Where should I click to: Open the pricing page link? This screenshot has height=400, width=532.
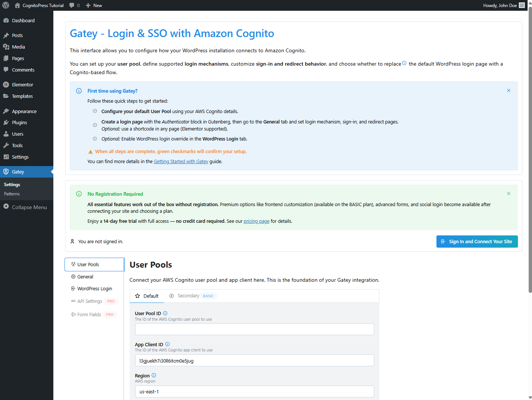256,221
